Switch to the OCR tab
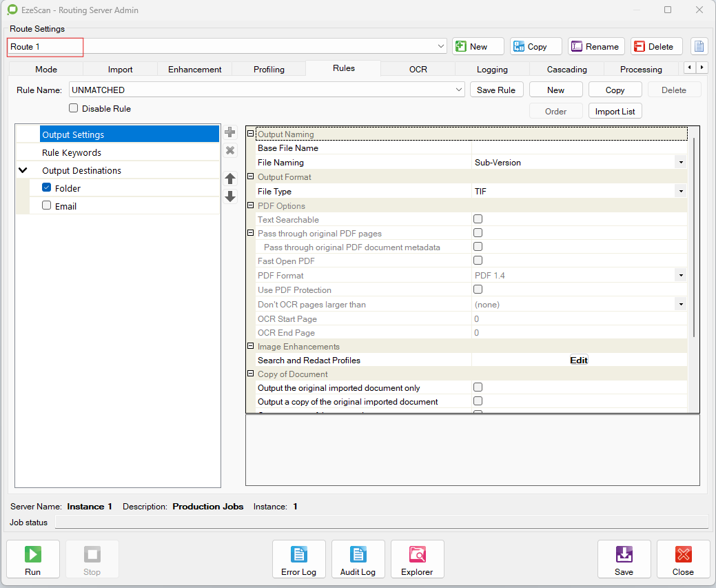 (418, 69)
